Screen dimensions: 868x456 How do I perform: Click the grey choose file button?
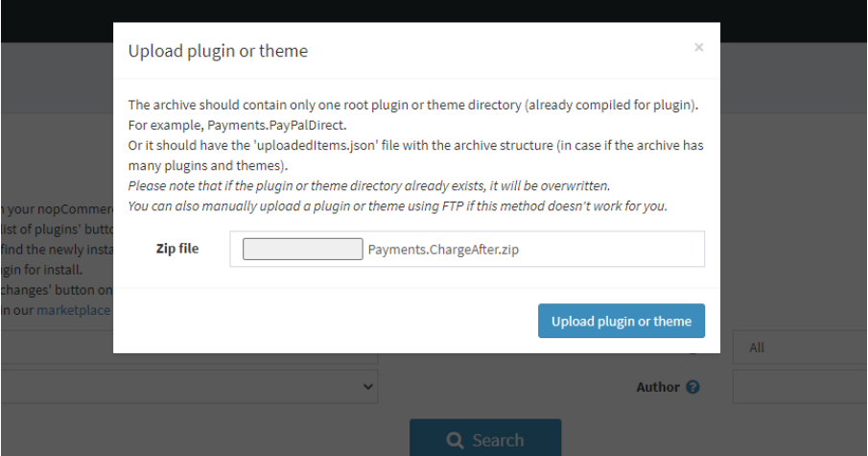303,250
